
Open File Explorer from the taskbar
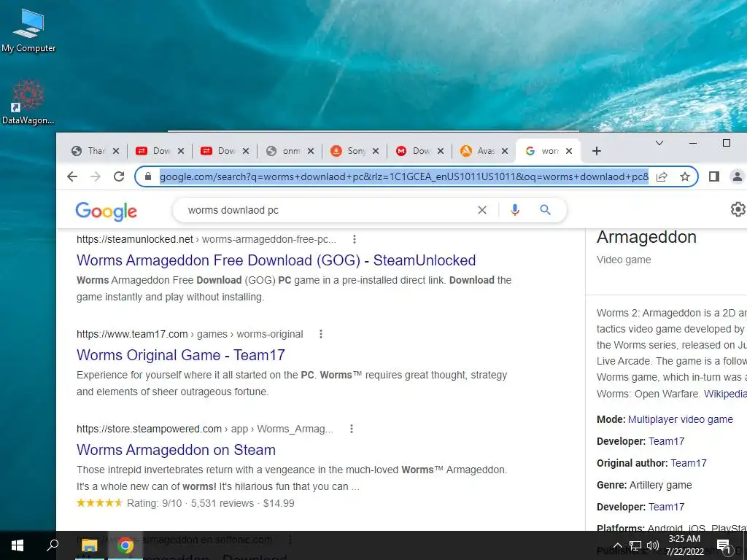coord(89,545)
